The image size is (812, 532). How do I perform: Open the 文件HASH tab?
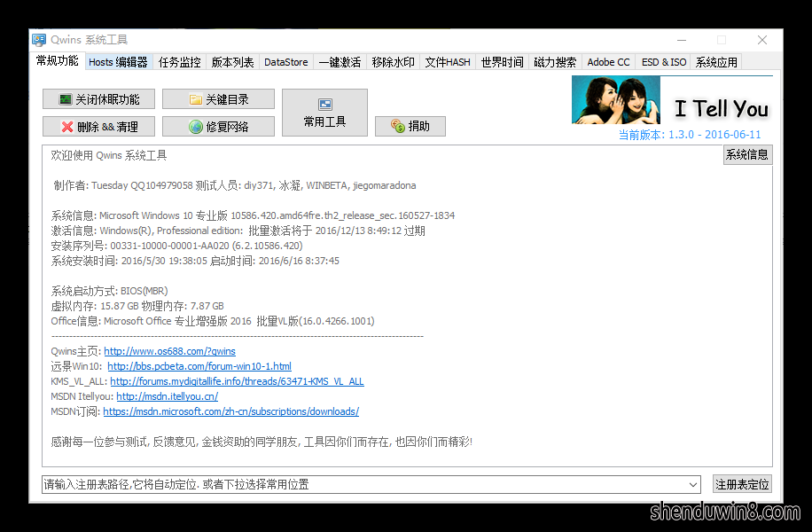click(448, 62)
